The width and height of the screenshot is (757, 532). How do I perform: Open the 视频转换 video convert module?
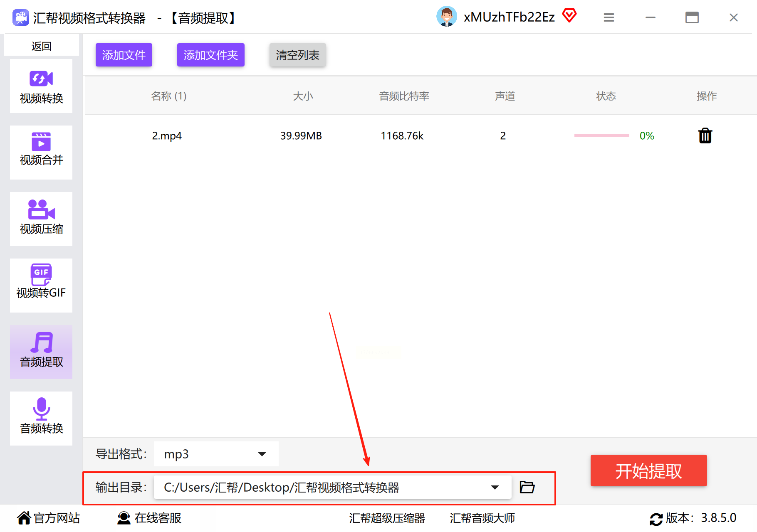click(x=41, y=86)
